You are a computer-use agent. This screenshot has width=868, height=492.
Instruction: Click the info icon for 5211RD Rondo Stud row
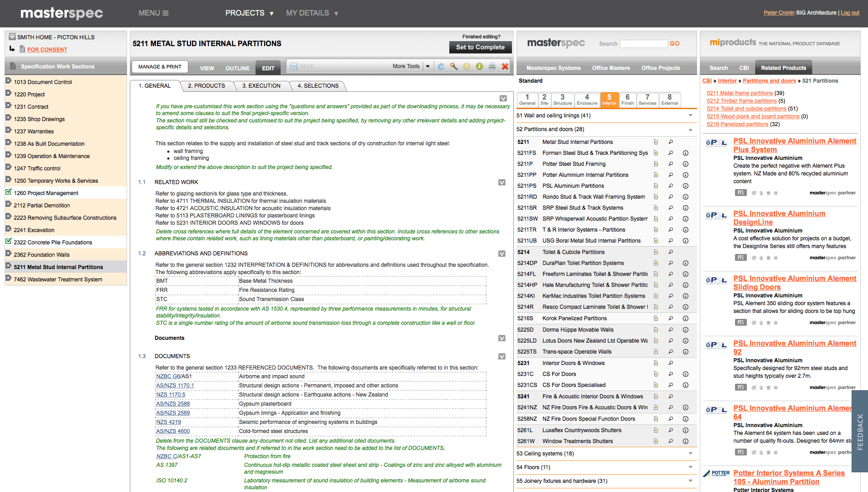685,197
